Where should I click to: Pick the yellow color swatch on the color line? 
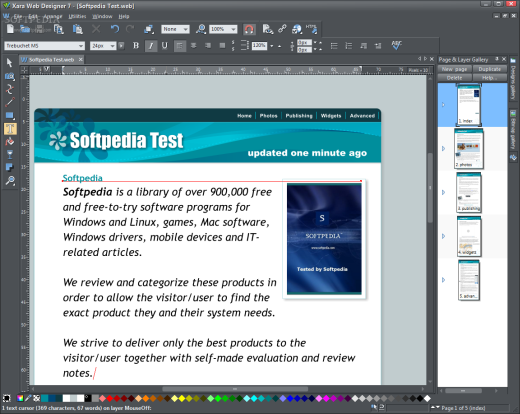(182, 398)
